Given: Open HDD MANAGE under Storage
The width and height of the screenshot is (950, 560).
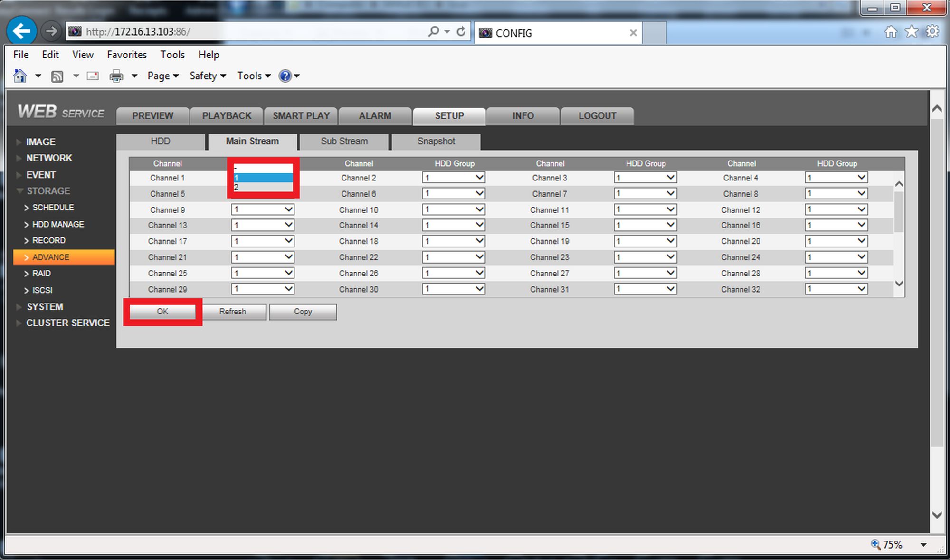Looking at the screenshot, I should [58, 224].
